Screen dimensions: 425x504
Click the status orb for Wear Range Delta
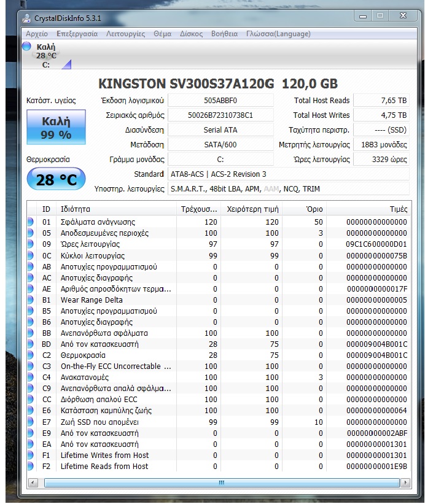(x=31, y=300)
